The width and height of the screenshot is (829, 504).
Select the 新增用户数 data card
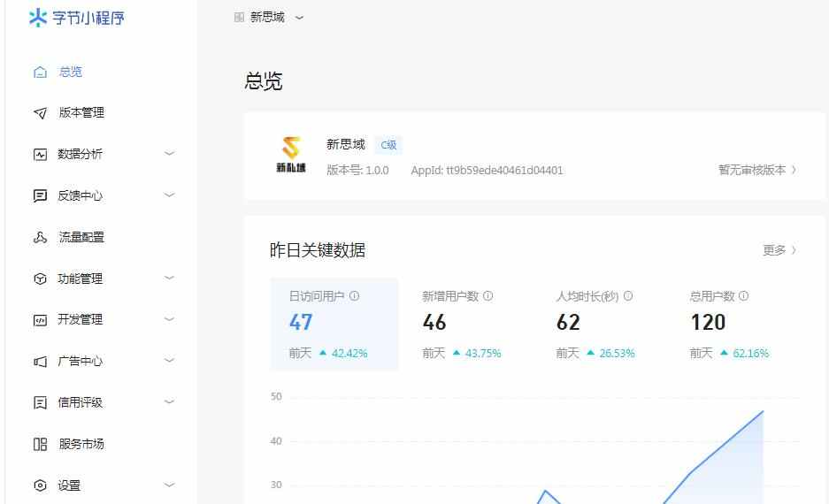468,324
